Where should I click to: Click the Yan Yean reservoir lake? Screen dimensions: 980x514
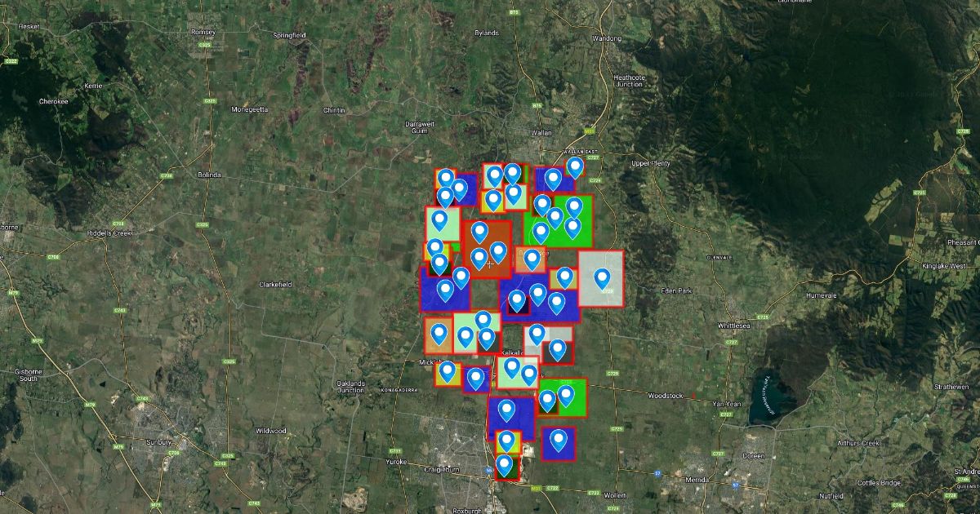tap(767, 397)
